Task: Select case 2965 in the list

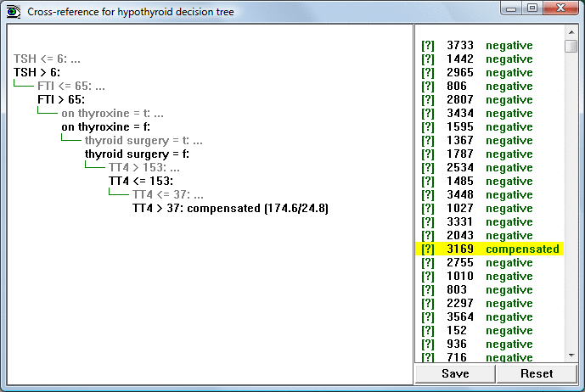Action: point(490,72)
